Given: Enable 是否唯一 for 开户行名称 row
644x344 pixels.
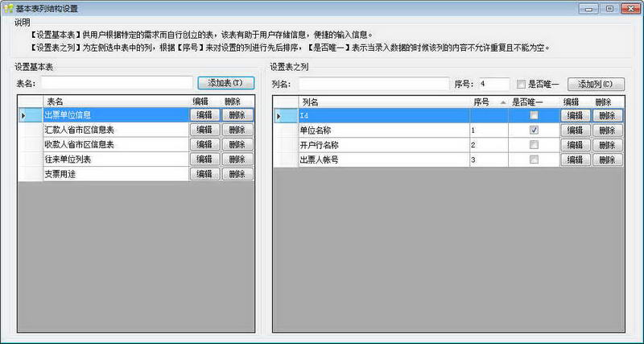Looking at the screenshot, I should pos(534,145).
